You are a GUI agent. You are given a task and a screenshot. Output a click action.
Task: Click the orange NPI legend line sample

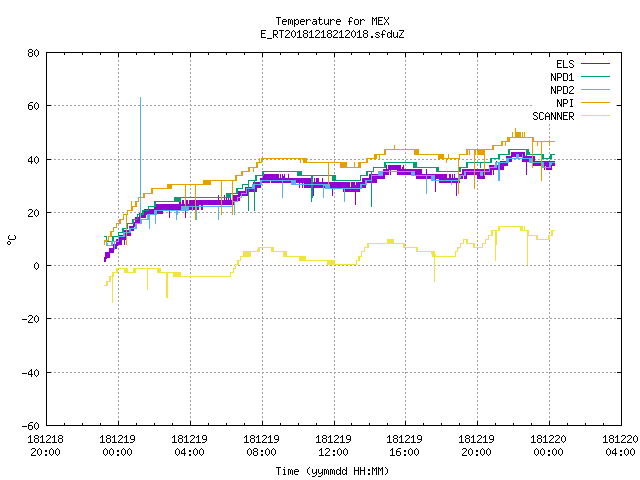tap(596, 102)
